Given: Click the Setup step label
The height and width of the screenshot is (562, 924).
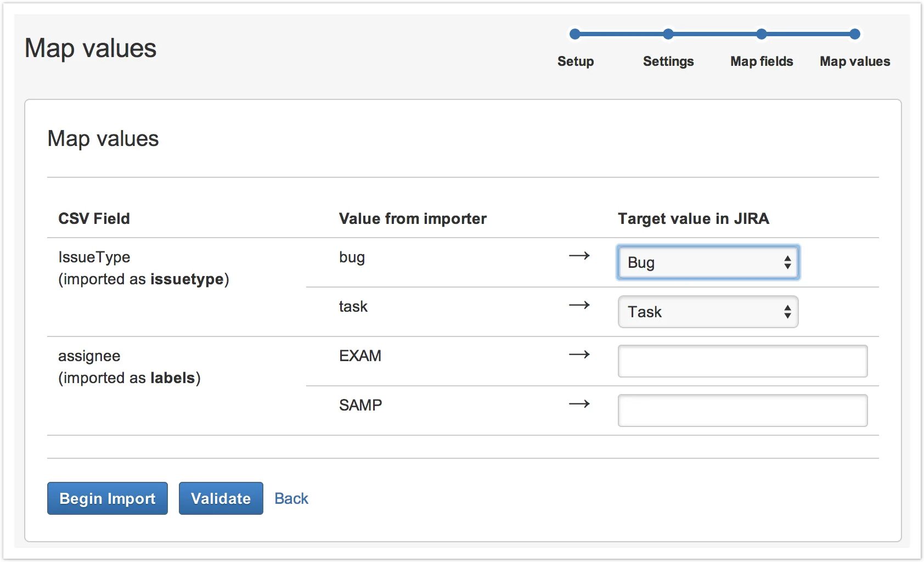Looking at the screenshot, I should click(575, 61).
